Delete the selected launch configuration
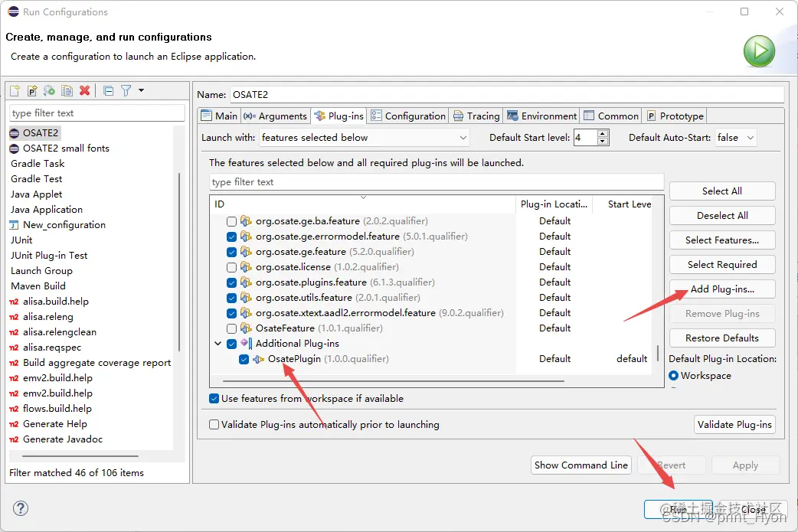The image size is (798, 532). (x=84, y=90)
